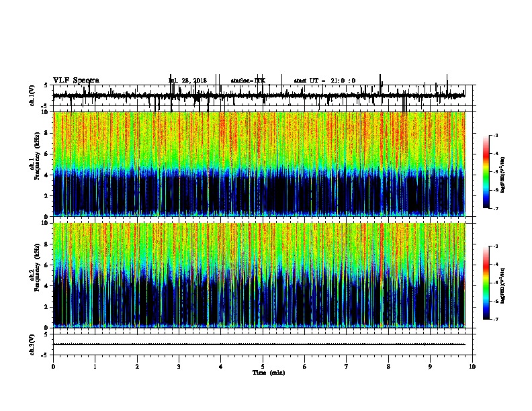Click the "8" kHz tick on ch.2 frequency axis
Viewport: 532px width, 411px height.
(46, 244)
